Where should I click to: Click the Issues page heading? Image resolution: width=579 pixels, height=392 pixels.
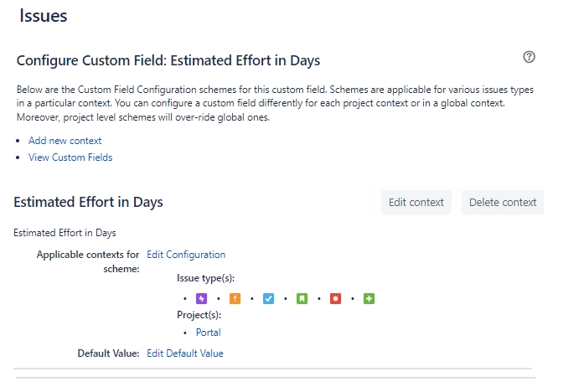click(44, 16)
